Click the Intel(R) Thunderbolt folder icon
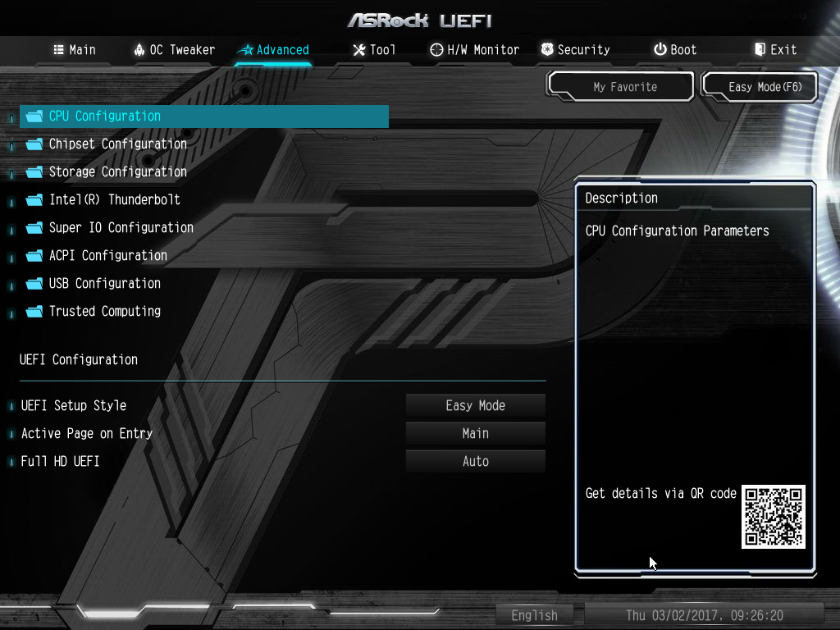Image resolution: width=840 pixels, height=630 pixels. click(x=34, y=200)
